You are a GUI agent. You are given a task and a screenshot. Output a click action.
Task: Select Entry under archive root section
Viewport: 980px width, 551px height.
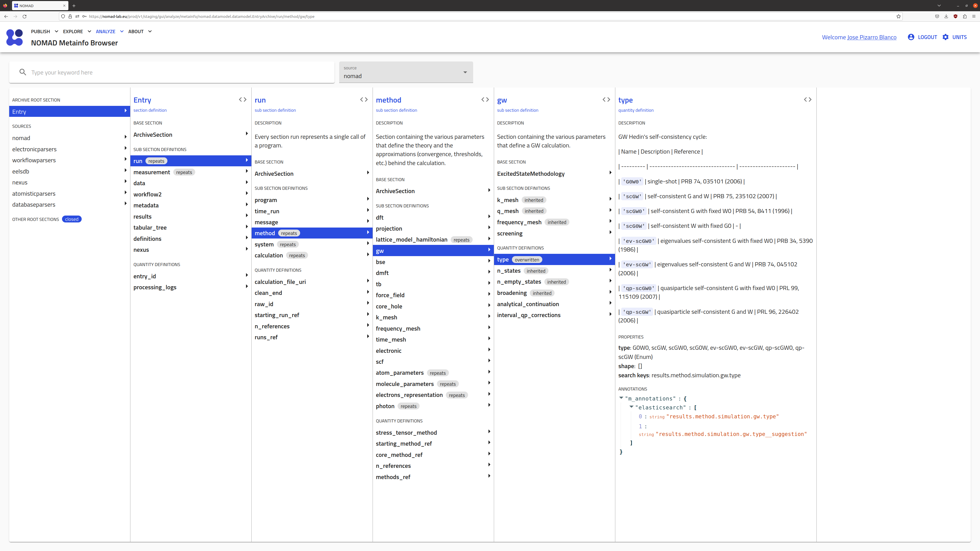pos(69,111)
